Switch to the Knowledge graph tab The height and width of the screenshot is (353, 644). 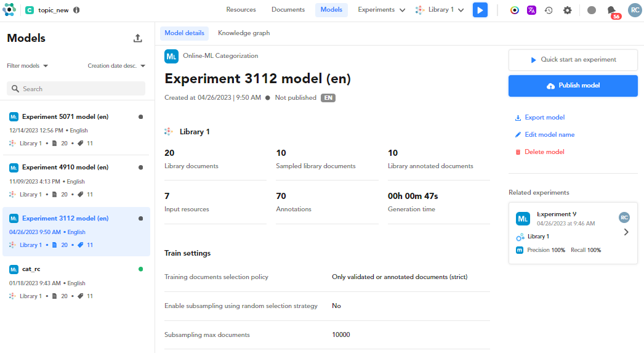pos(244,33)
